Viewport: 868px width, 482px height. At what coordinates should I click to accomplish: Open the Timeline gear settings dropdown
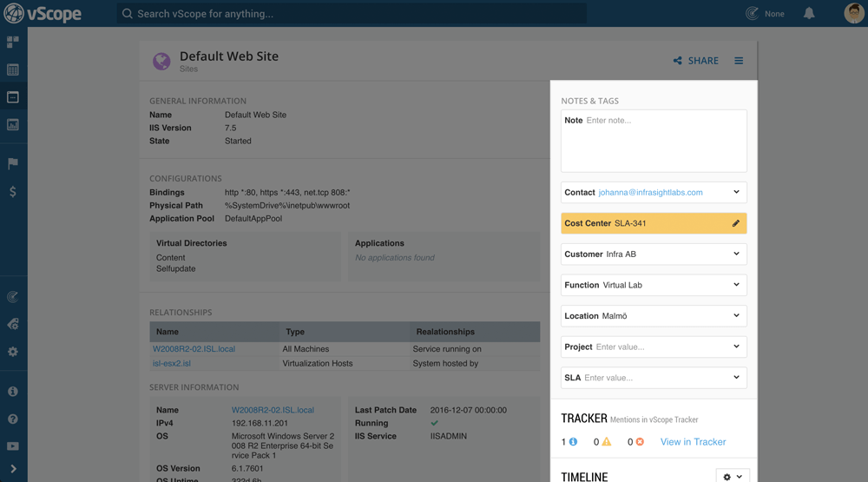[733, 477]
